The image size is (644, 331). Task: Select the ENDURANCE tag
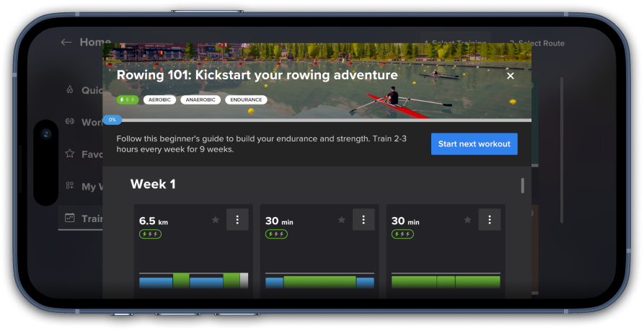246,100
